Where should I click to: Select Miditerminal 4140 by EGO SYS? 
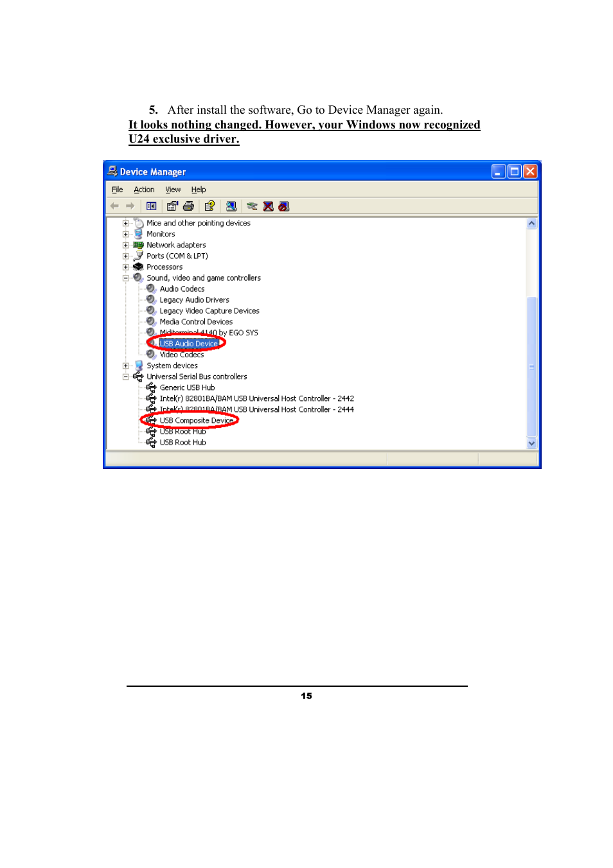pos(209,333)
